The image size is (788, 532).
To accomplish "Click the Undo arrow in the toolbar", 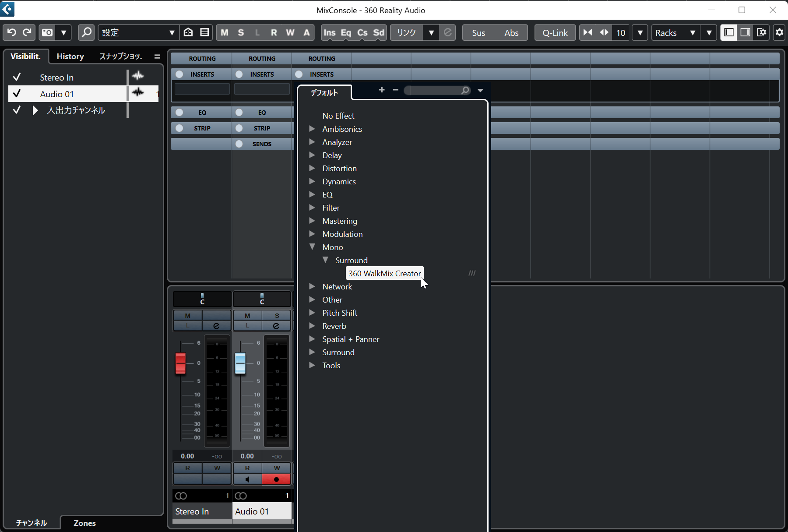I will coord(11,32).
